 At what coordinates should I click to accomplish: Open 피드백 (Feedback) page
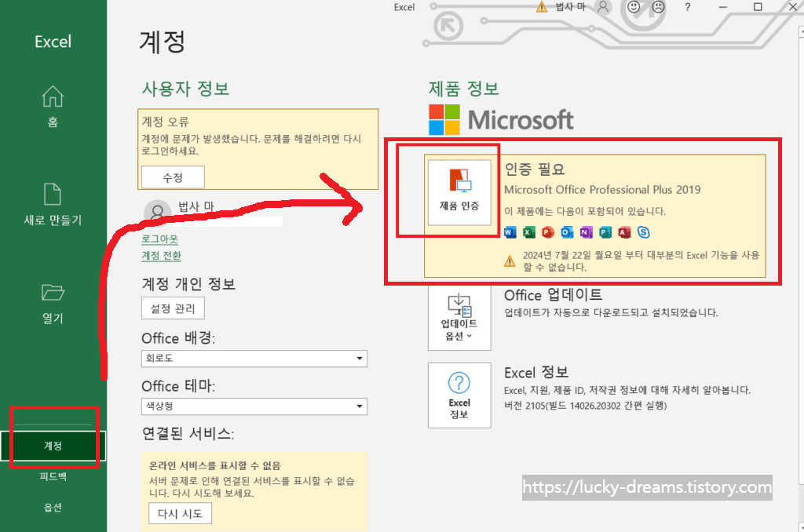[x=53, y=476]
